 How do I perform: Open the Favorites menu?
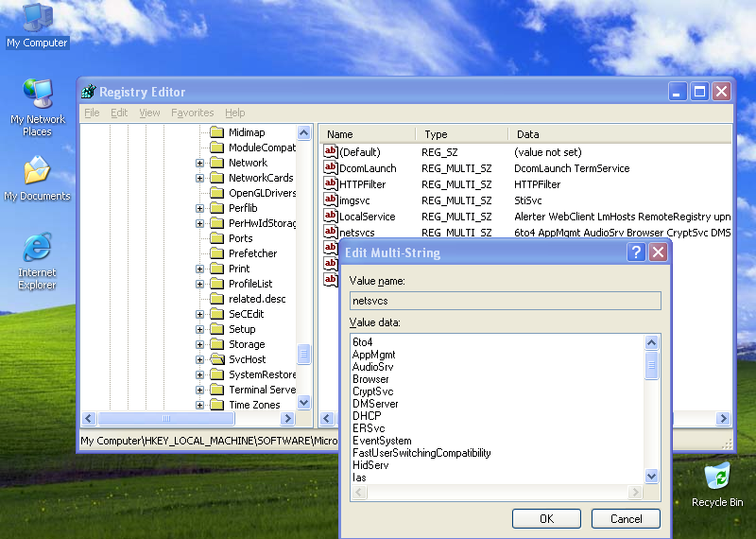tap(193, 113)
